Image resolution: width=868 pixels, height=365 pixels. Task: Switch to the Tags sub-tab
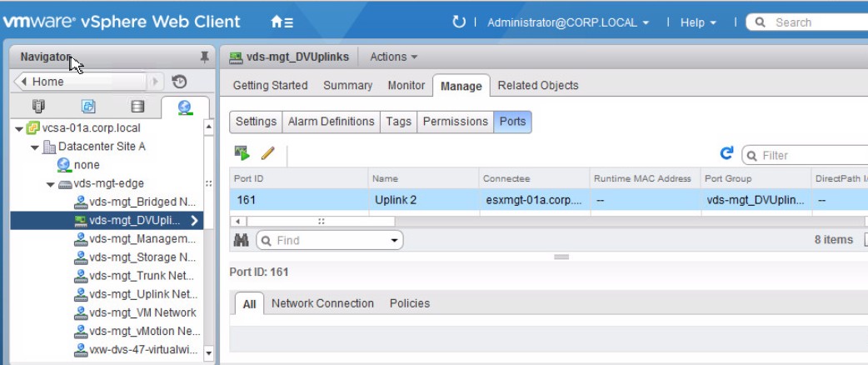coord(398,122)
